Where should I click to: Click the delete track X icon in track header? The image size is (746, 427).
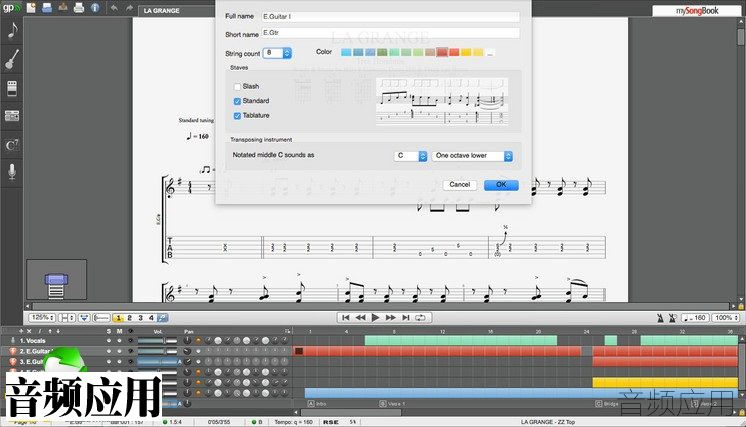coord(29,331)
